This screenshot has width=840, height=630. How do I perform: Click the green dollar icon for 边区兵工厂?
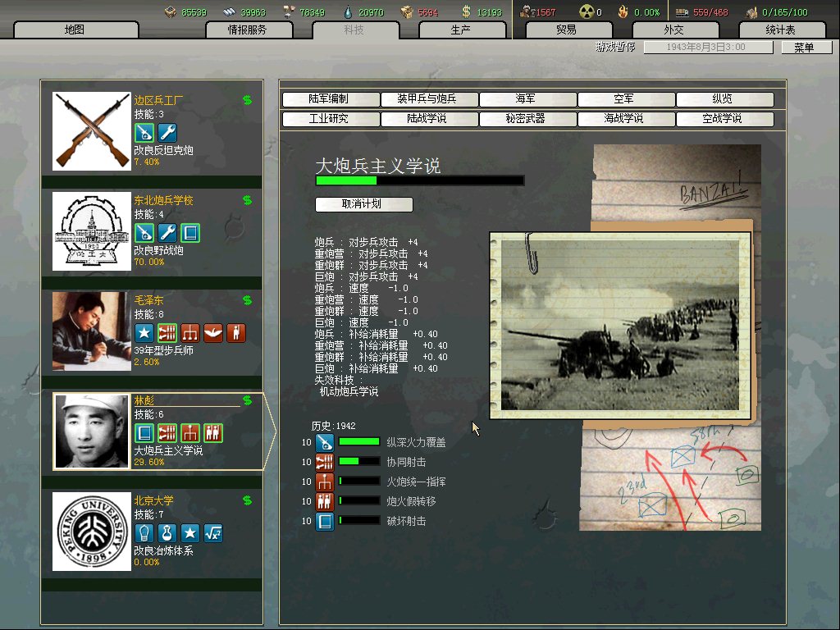point(247,100)
